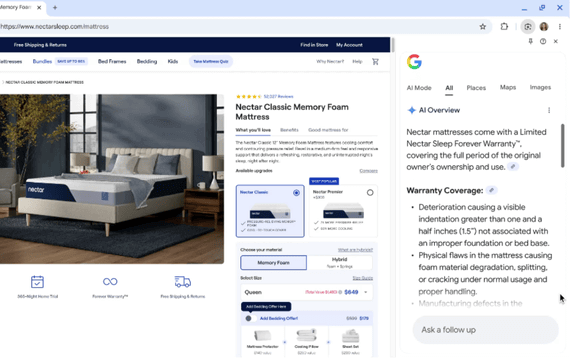The height and width of the screenshot is (360, 570).
Task: Click the webpage vertical scrollbar
Action: point(392,44)
